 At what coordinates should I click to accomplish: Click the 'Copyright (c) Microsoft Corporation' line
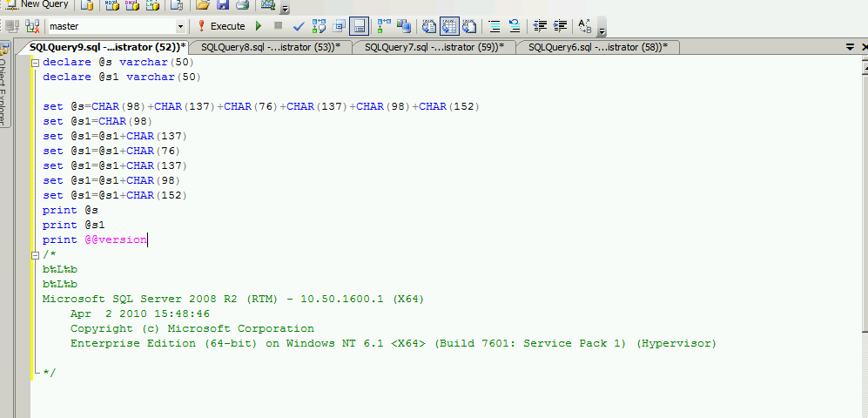[192, 329]
